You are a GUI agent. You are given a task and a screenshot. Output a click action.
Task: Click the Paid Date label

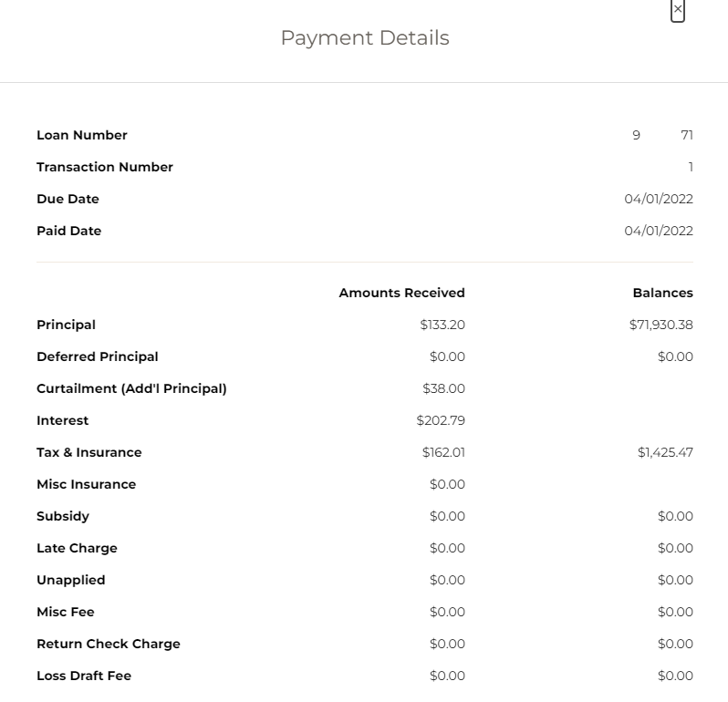pyautogui.click(x=69, y=231)
